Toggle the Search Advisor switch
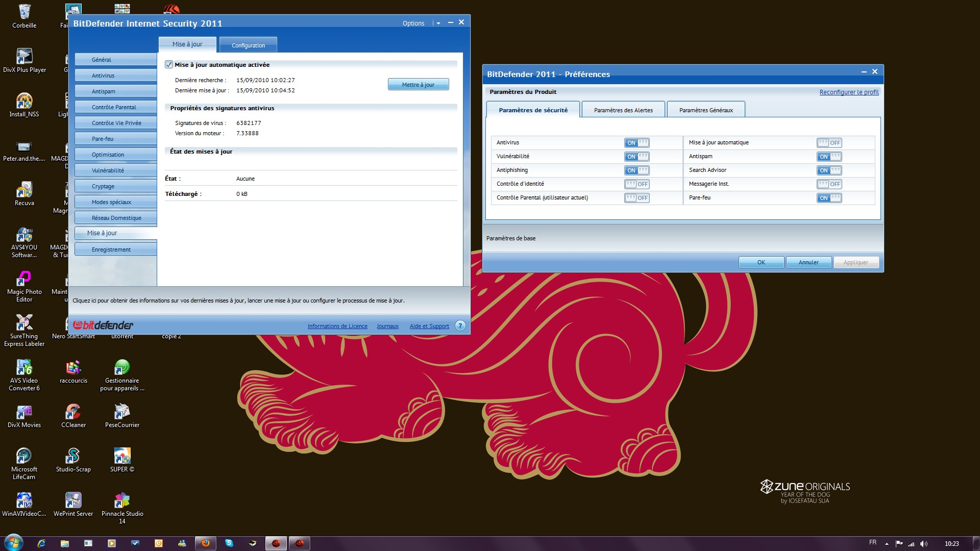This screenshot has height=551, width=980. pos(829,170)
